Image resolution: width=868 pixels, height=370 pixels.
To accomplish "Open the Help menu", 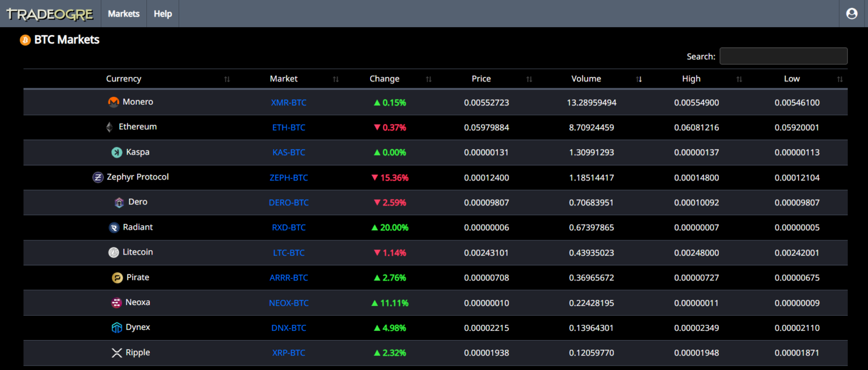I will [x=162, y=14].
